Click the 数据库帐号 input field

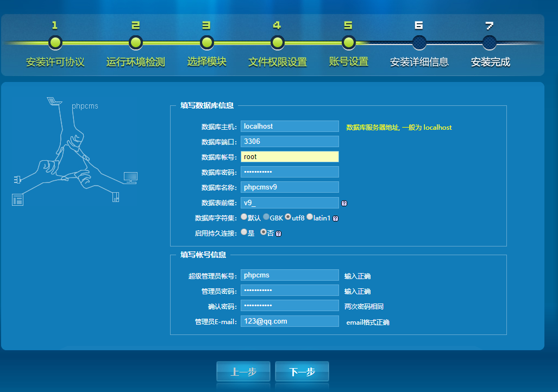(290, 156)
